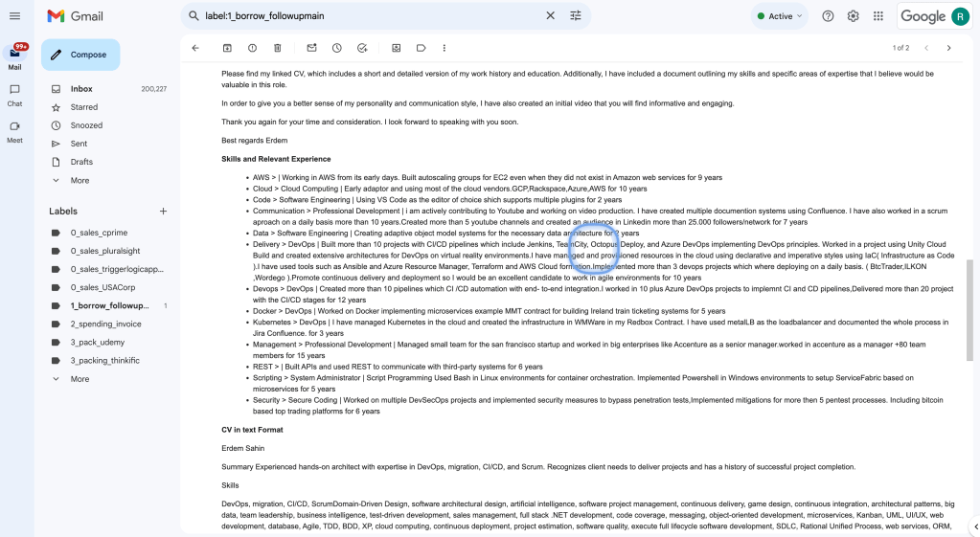Screen dimensions: 980x537
Task: Expand More under the Drafts folder
Action: pyautogui.click(x=80, y=181)
